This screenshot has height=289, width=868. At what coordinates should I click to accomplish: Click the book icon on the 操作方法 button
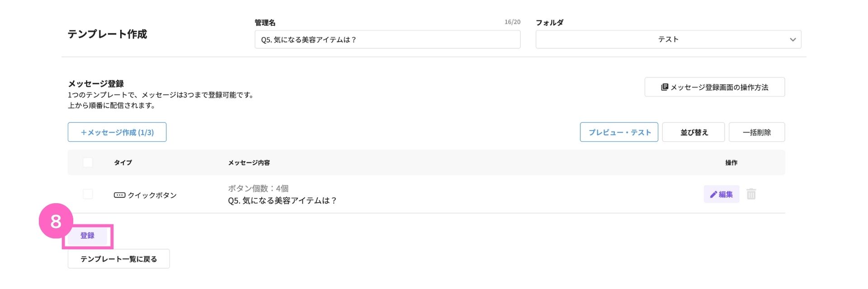click(664, 87)
